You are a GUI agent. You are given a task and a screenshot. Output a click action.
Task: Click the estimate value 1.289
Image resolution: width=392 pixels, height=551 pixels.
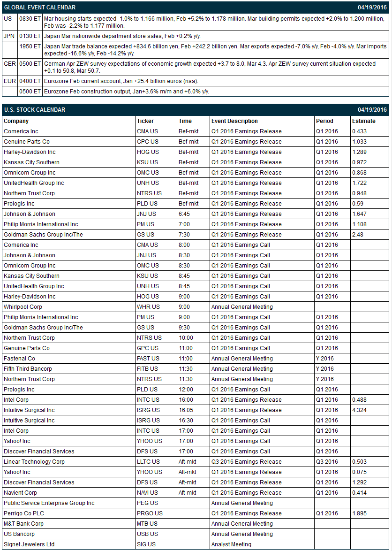pyautogui.click(x=359, y=152)
